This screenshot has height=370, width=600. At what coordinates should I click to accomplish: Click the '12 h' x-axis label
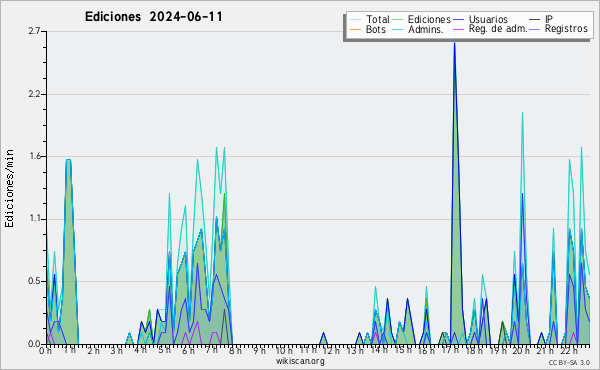(x=331, y=351)
